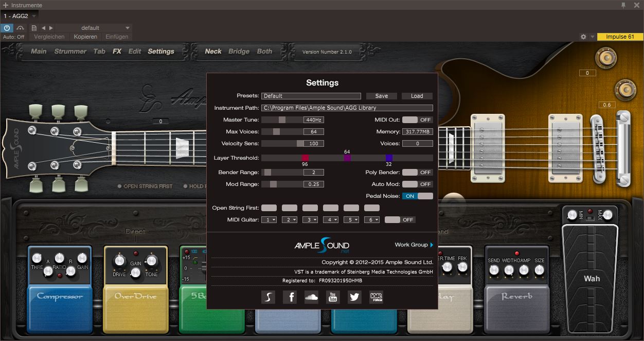Screen dimensions: 644x341
Task: Select the Bridge pickup tab
Action: [239, 52]
